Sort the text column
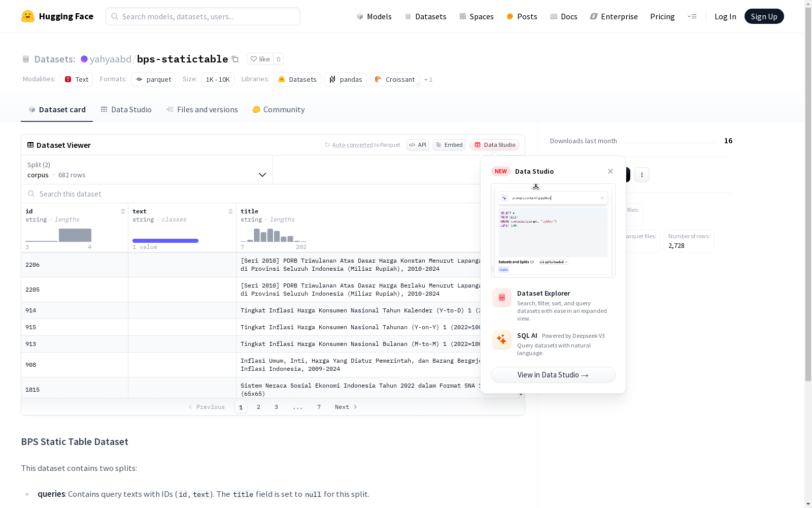This screenshot has width=812, height=508. coord(230,211)
